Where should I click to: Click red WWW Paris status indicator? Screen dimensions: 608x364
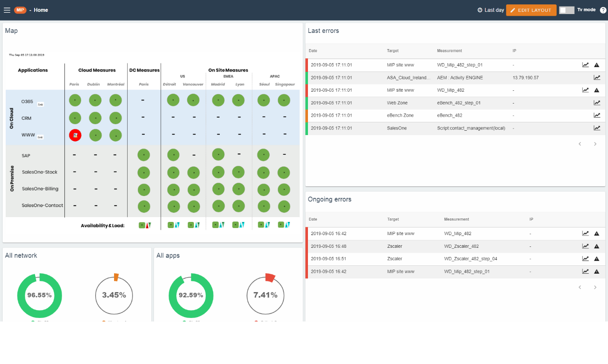point(75,135)
